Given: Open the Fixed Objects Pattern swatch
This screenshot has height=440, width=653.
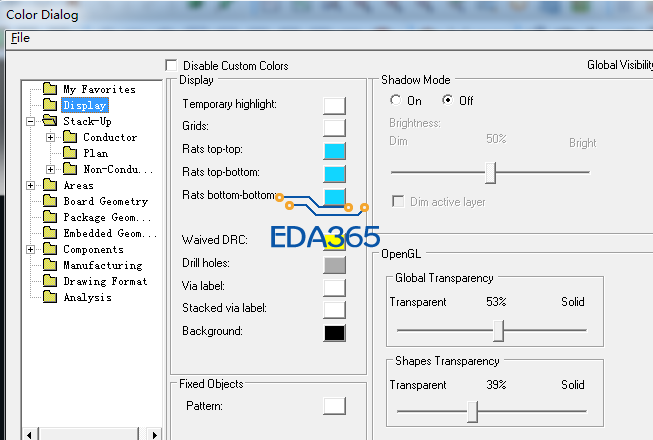Looking at the screenshot, I should point(334,406).
